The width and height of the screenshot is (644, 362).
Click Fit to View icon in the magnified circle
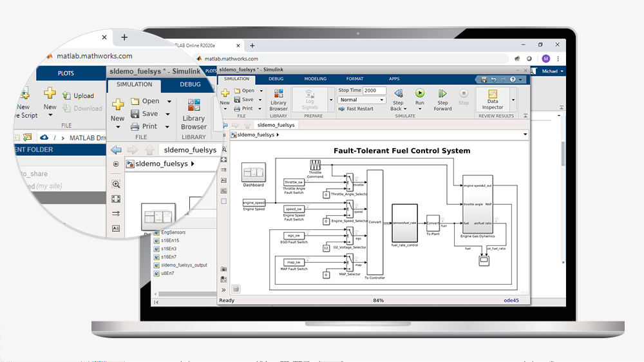[116, 199]
